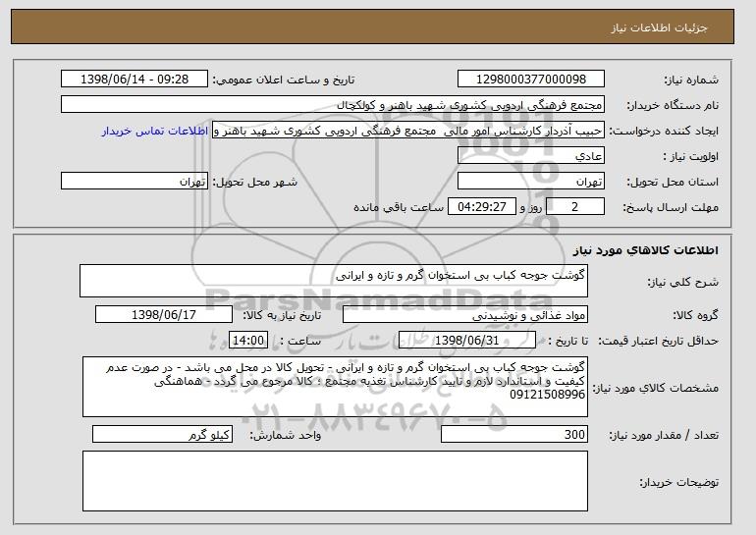Click the تاریخ و ساعت اعلان عمومی label

284,80
